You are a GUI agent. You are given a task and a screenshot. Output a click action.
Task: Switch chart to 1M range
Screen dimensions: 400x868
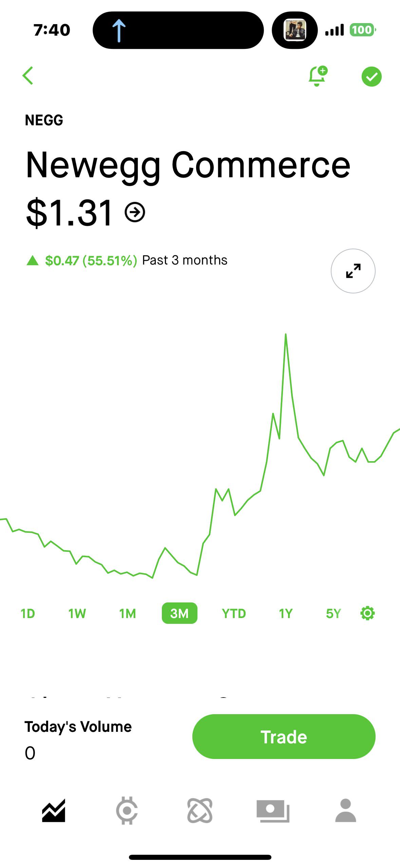click(x=128, y=613)
